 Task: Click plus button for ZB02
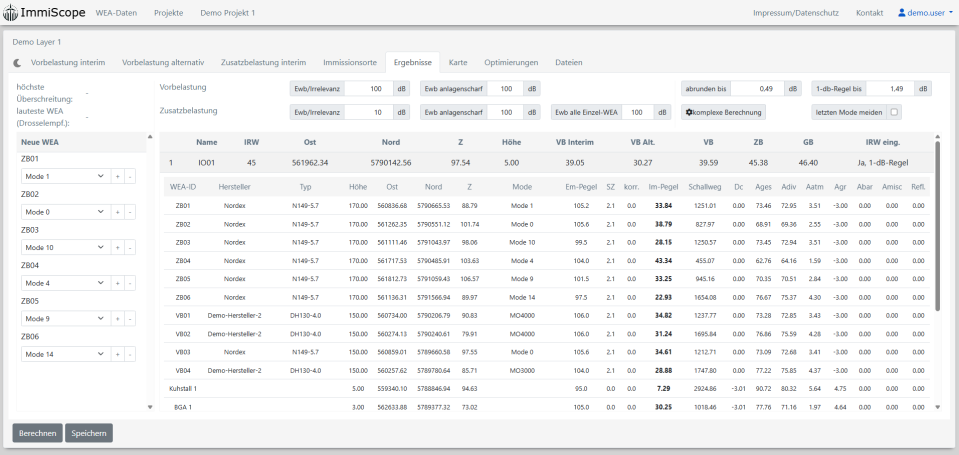[x=118, y=212]
